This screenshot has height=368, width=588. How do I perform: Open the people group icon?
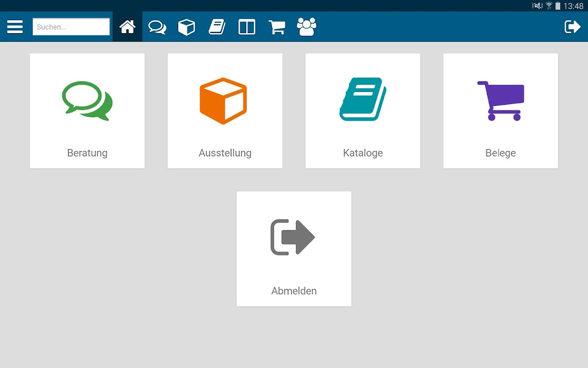(x=306, y=27)
